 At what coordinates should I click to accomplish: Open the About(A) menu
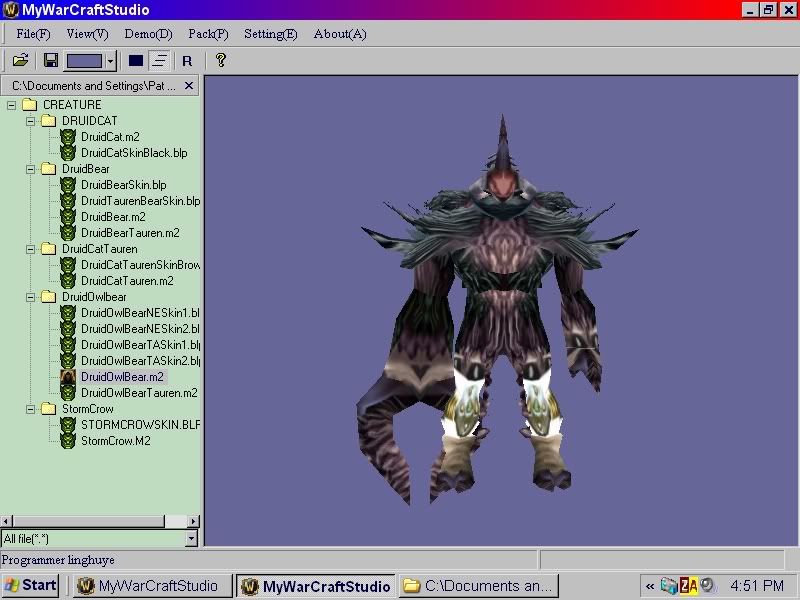(x=340, y=34)
